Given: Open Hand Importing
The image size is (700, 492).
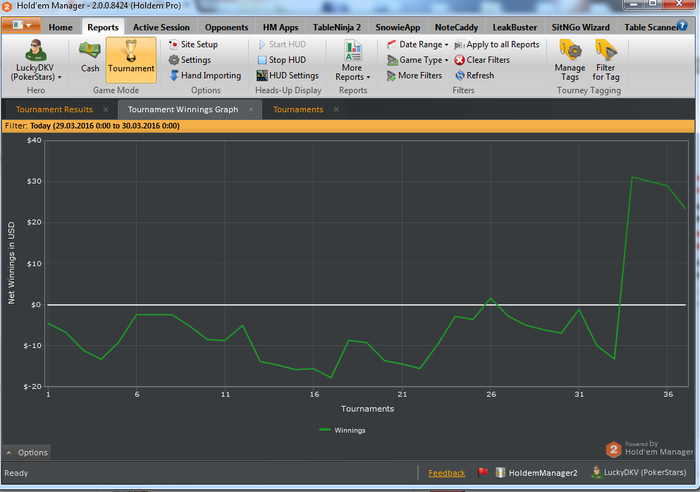Looking at the screenshot, I should coord(205,75).
